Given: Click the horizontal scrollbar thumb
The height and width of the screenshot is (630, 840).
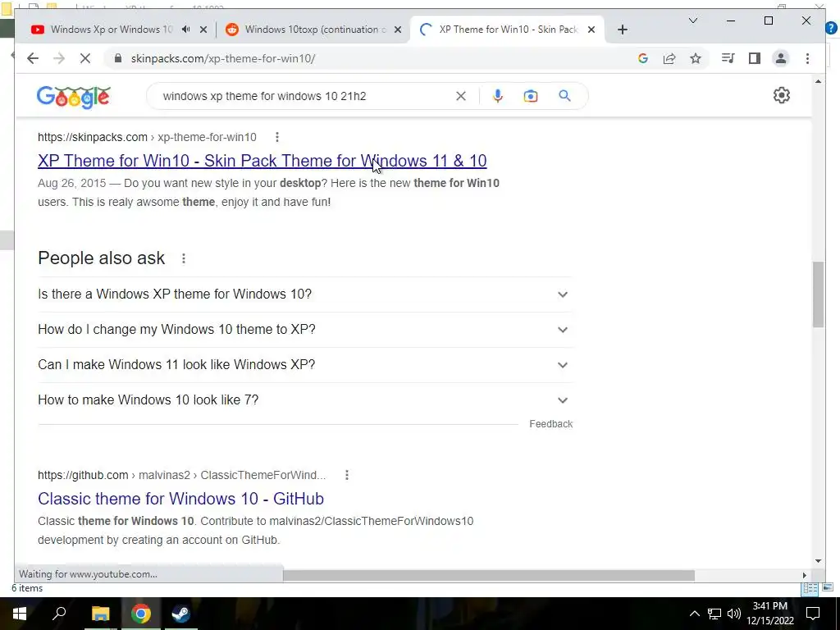Looking at the screenshot, I should 489,575.
